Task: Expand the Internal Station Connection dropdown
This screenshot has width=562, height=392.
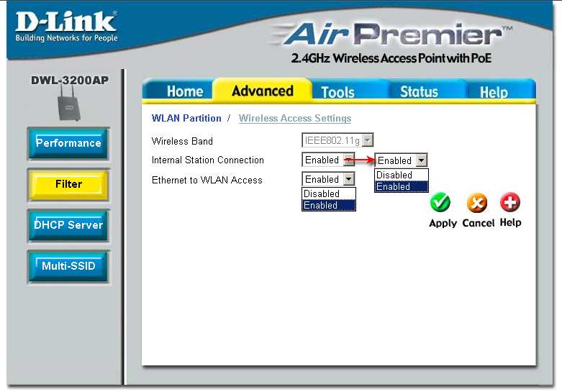Action: (328, 160)
